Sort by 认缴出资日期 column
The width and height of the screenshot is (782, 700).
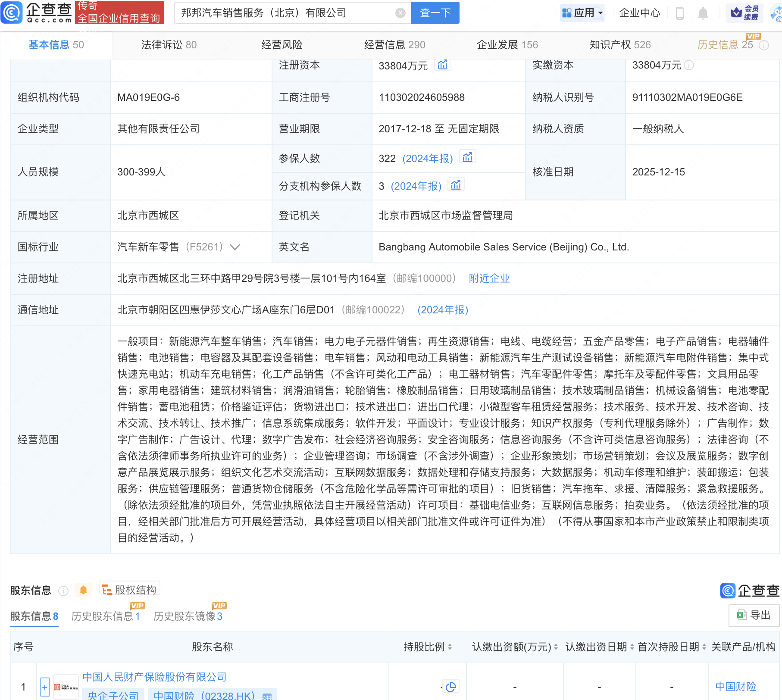pos(599,647)
